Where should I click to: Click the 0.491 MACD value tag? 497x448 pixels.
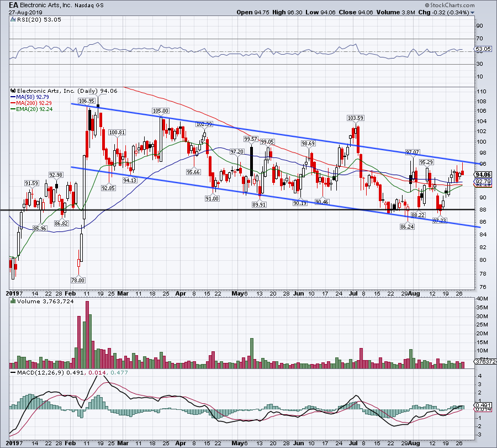[x=483, y=405]
